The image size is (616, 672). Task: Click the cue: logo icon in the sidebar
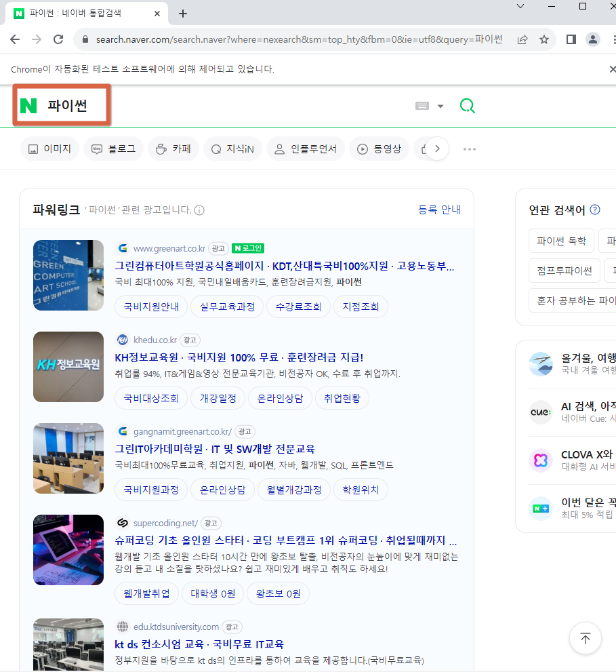click(x=541, y=412)
